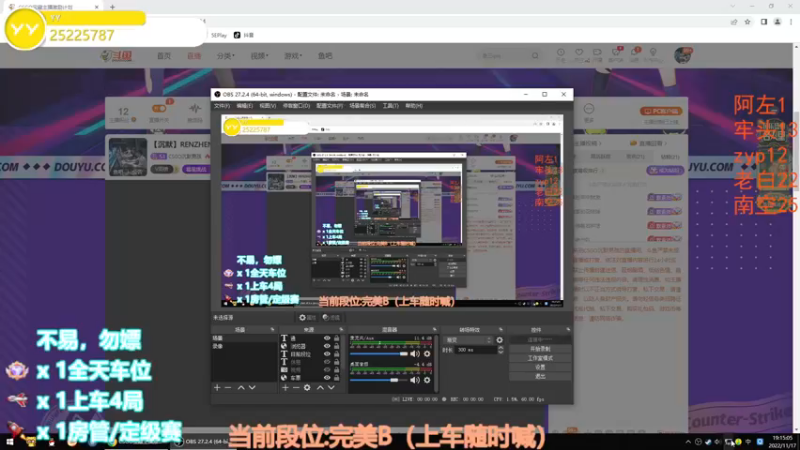Toggle the orange switch in Douyu room header
The width and height of the screenshot is (800, 450).
(x=159, y=109)
